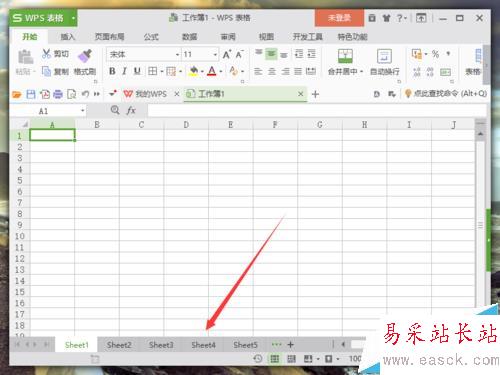Expand the fill color dropdown arrow
This screenshot has height=375, width=500.
click(x=202, y=71)
